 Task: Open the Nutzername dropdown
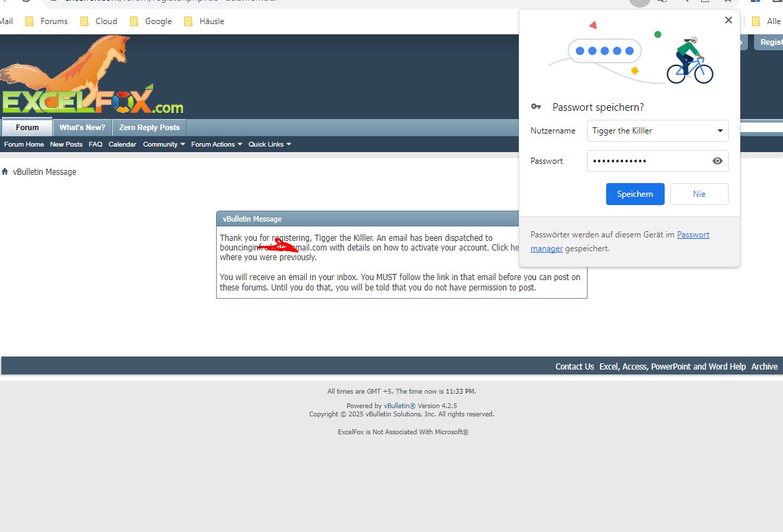click(657, 131)
